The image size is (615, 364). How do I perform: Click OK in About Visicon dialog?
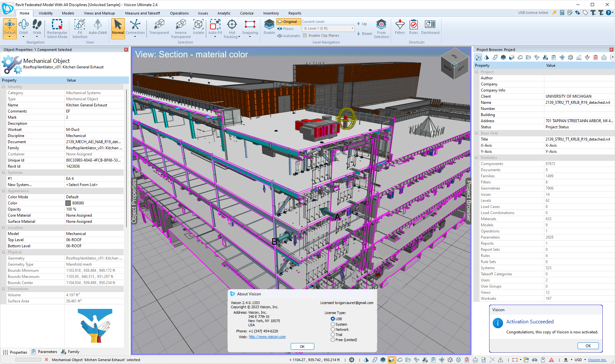tap(302, 347)
